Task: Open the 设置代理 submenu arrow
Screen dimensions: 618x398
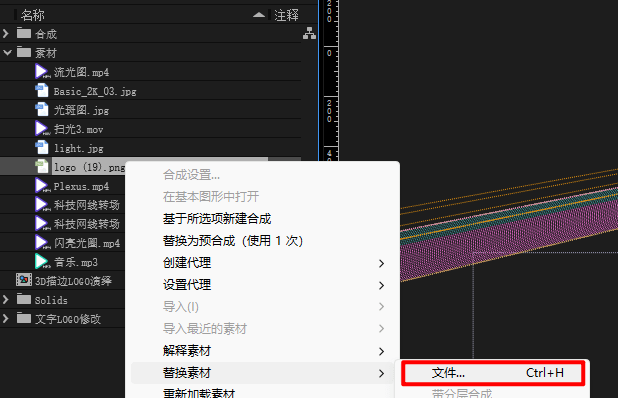Action: (381, 285)
